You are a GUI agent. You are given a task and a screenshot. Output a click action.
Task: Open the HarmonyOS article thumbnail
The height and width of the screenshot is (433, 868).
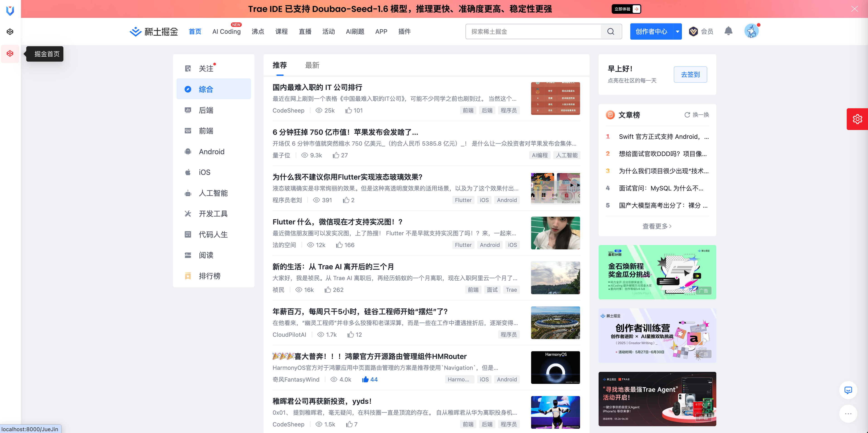click(555, 368)
